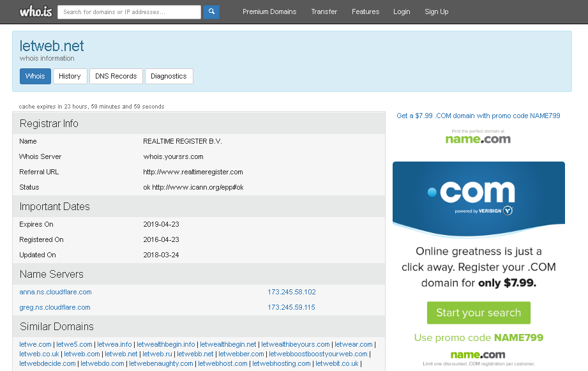Open similar domain letwealthbegin.info

[166, 344]
